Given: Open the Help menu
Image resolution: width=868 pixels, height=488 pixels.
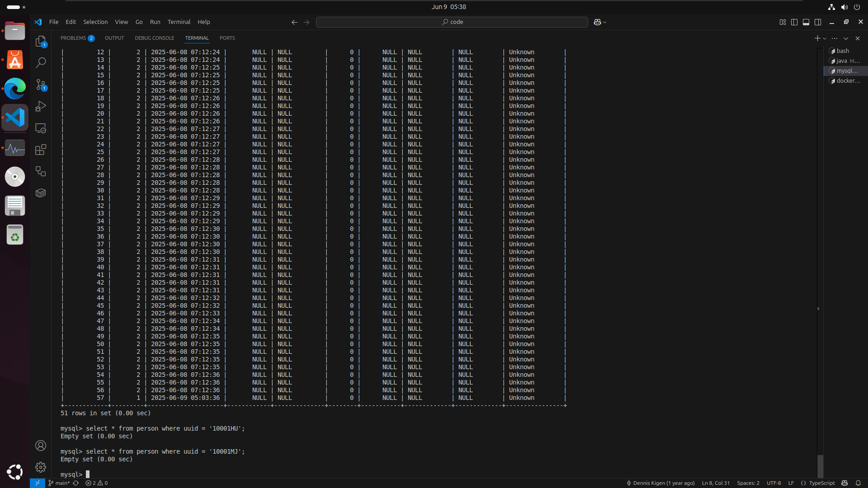Looking at the screenshot, I should tap(204, 22).
